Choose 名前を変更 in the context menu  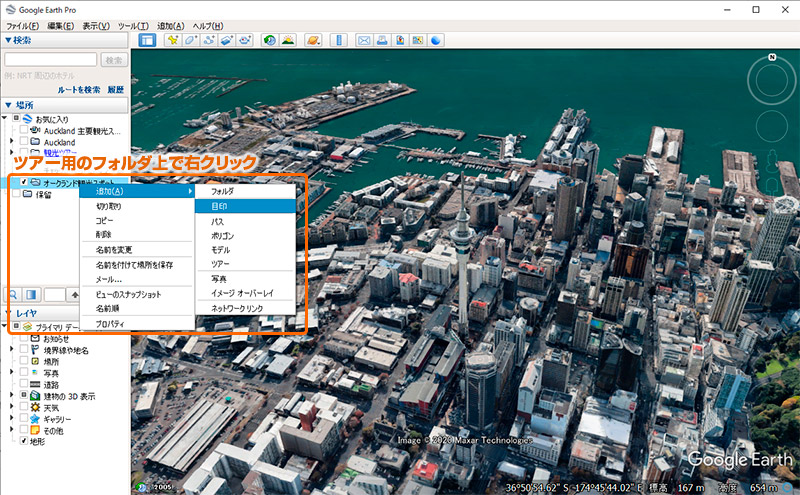point(137,250)
